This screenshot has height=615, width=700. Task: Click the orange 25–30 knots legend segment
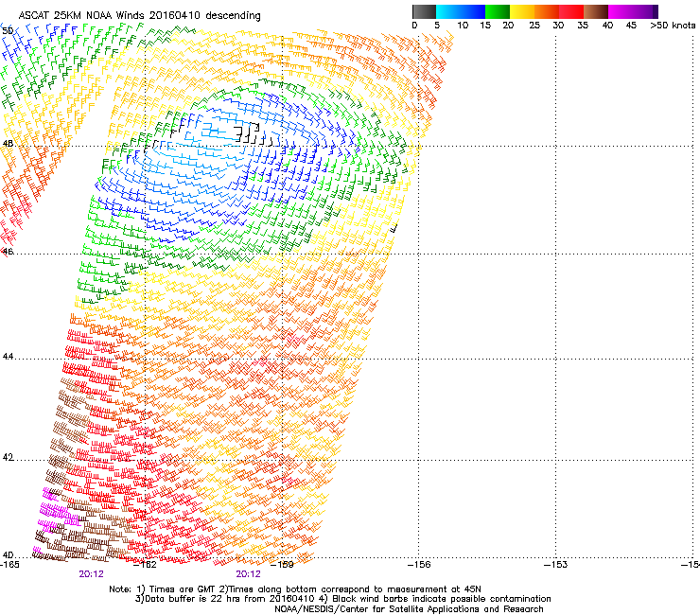[547, 11]
